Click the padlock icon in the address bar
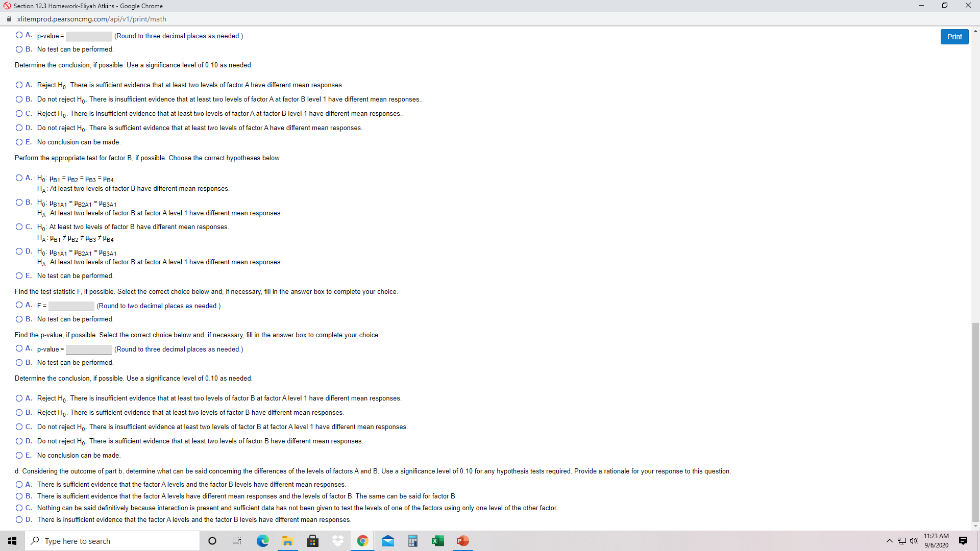 coord(9,19)
